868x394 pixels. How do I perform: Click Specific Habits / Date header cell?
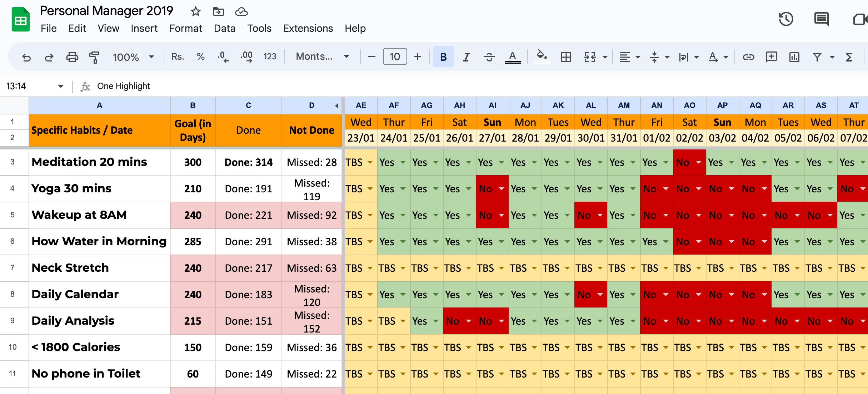pyautogui.click(x=100, y=130)
